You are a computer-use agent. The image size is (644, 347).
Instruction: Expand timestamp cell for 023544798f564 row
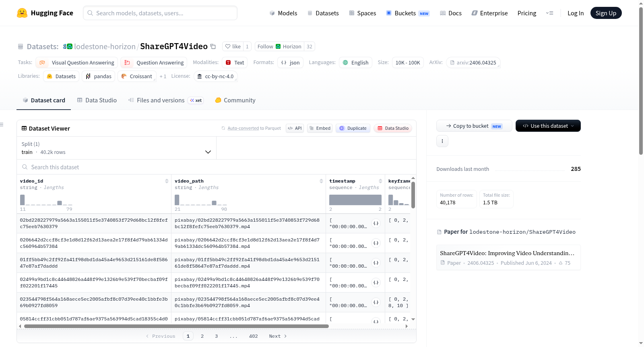point(376,302)
